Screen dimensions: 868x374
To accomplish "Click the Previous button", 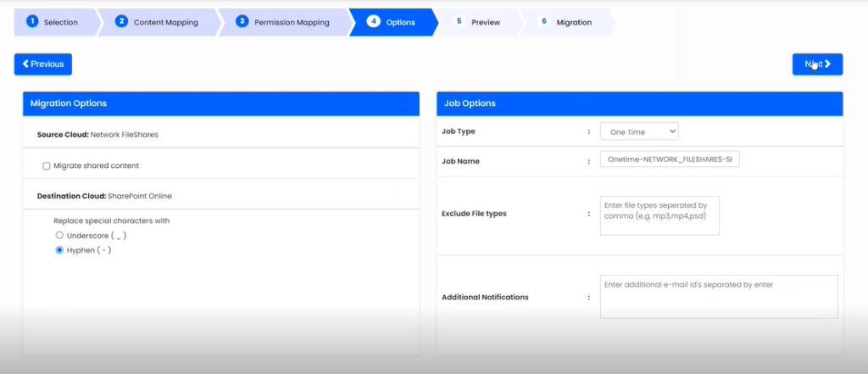I will pos(43,64).
